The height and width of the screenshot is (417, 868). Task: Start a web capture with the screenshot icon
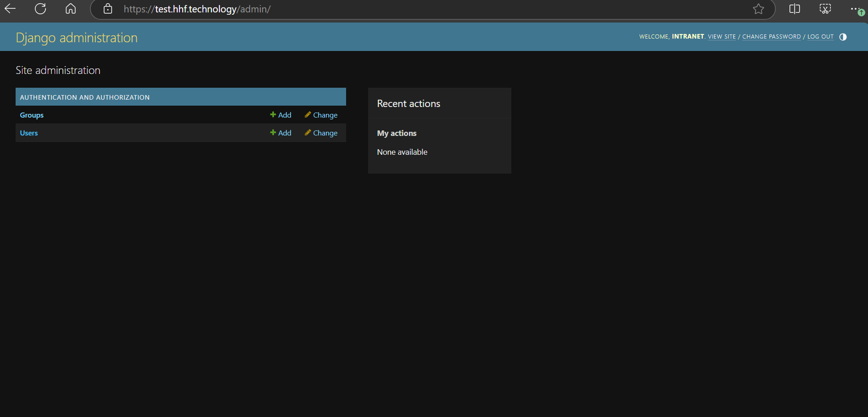825,9
